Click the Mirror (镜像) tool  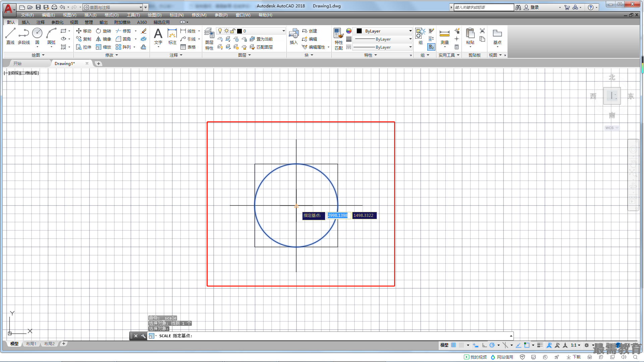pyautogui.click(x=103, y=39)
